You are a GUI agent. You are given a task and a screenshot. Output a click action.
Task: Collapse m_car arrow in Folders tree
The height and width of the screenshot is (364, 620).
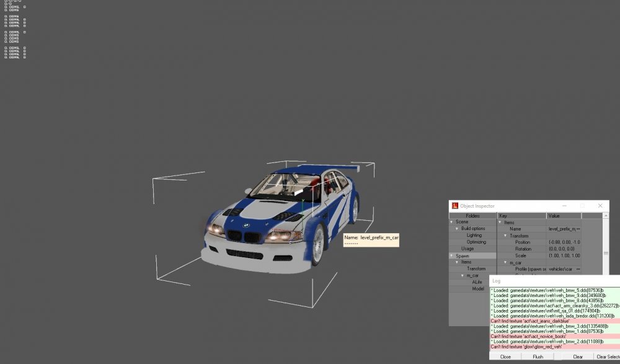click(463, 276)
